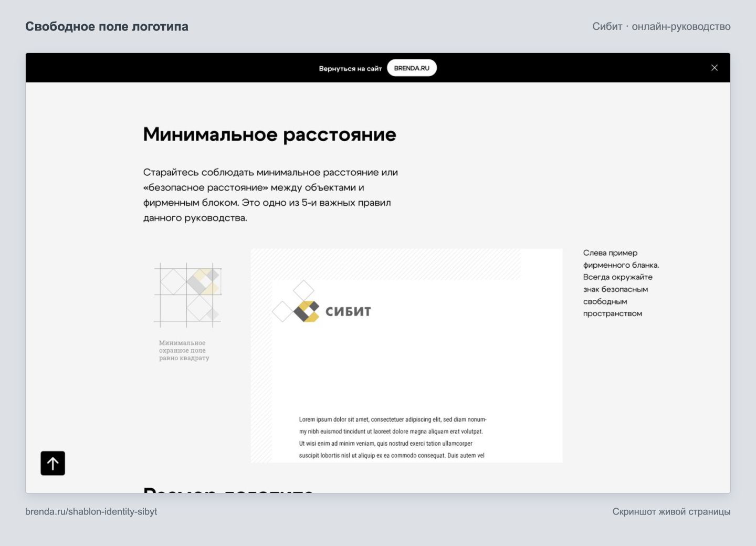Click the СИБИТ logo on the letterhead
Image resolution: width=756 pixels, height=546 pixels.
click(x=332, y=311)
